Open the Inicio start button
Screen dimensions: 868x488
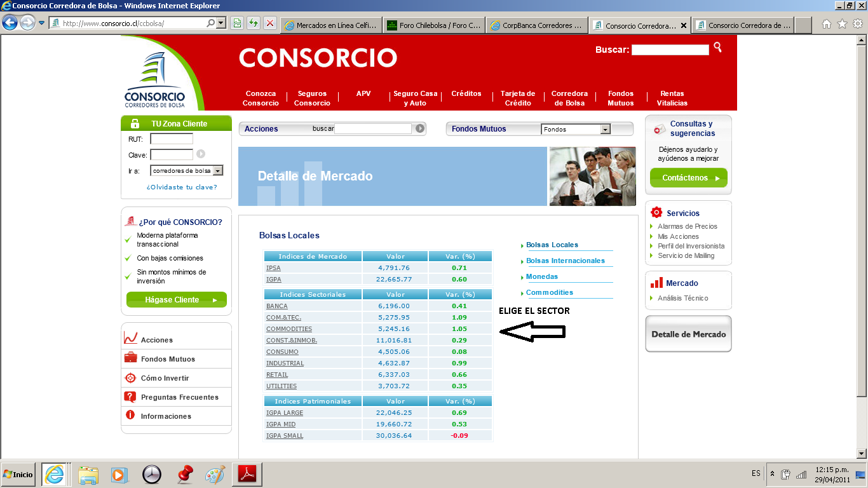click(x=18, y=474)
